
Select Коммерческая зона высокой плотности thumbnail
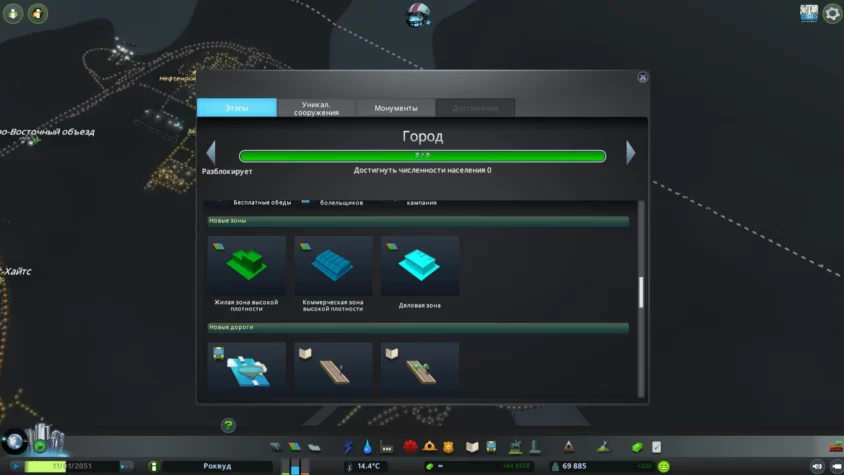coord(333,266)
